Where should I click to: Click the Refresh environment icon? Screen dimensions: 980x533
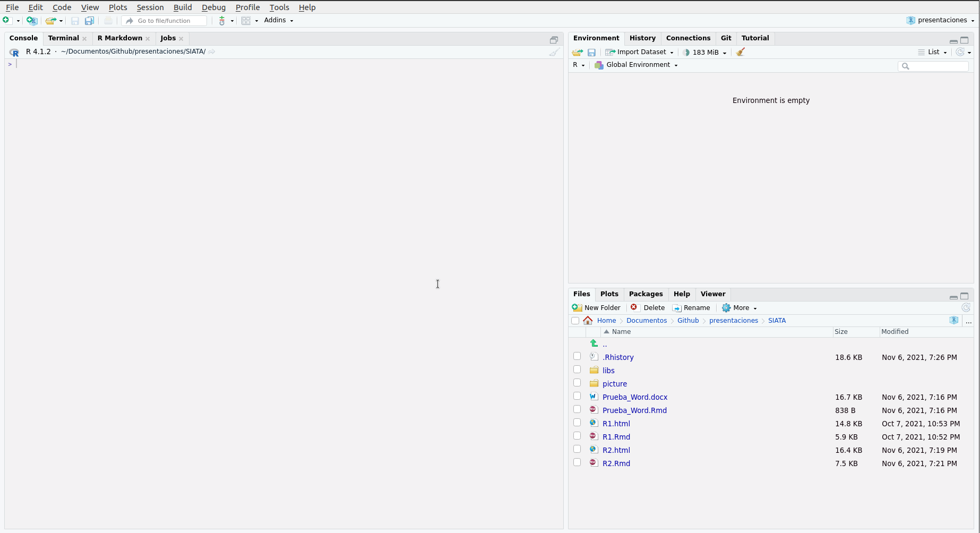960,52
